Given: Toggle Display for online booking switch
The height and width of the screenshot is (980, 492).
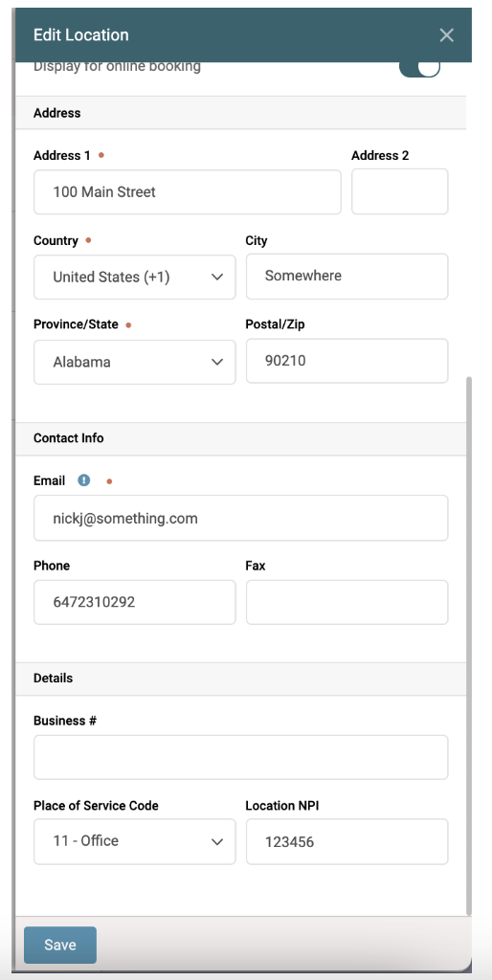Looking at the screenshot, I should [x=419, y=66].
